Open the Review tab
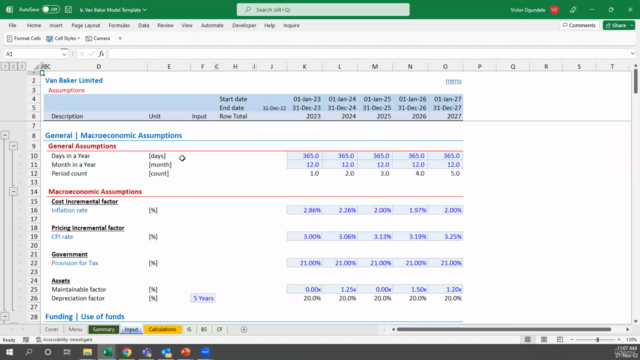Viewport: 640px width, 360px height. (x=165, y=25)
